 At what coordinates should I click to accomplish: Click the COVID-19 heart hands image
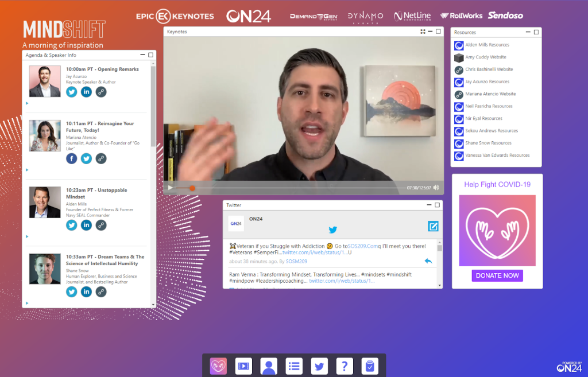[497, 231]
